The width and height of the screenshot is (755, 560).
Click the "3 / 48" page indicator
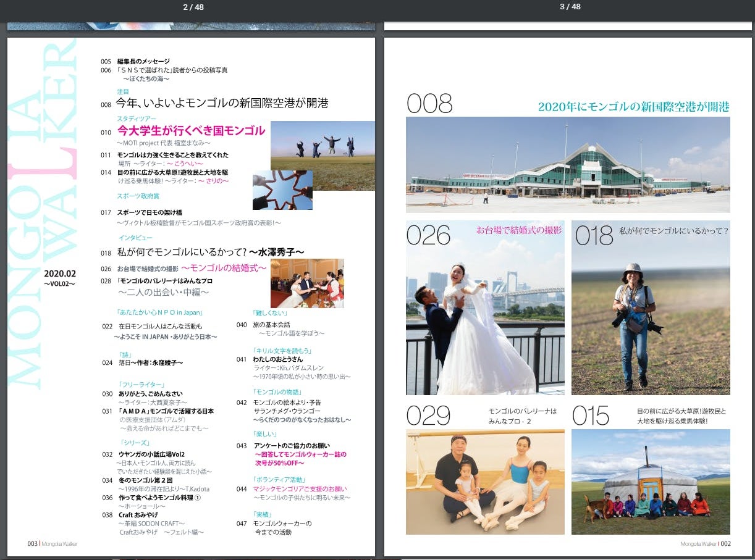(x=570, y=7)
